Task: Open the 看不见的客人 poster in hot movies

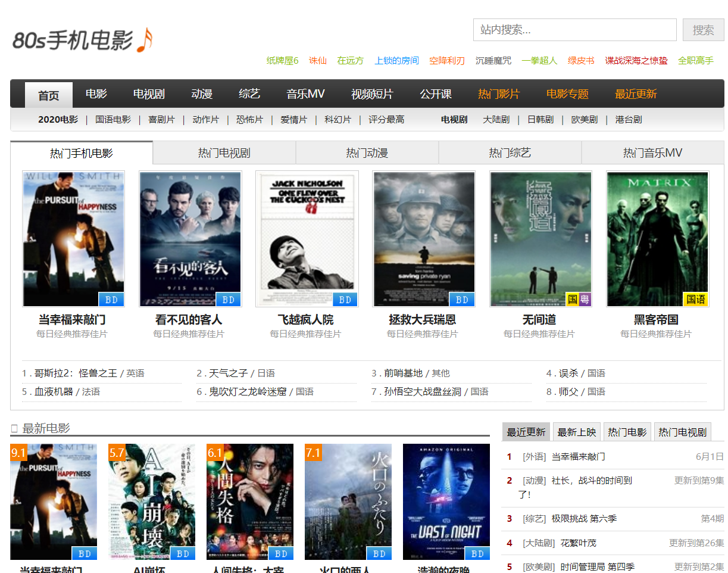Action: click(190, 239)
